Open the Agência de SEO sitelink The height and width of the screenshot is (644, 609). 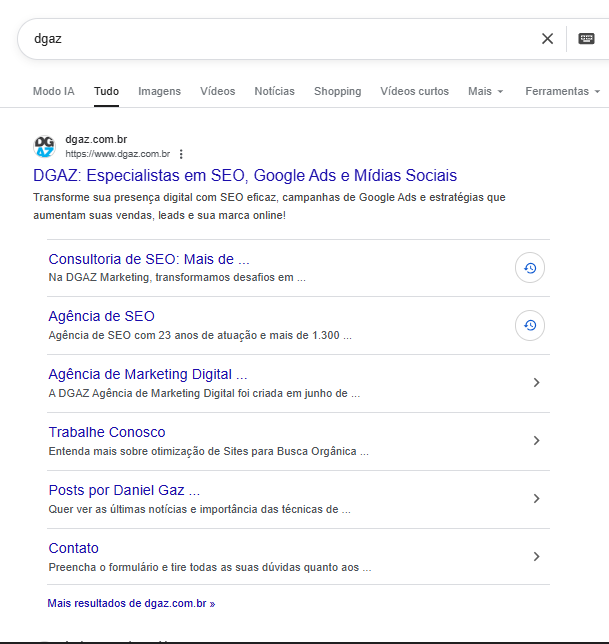click(x=101, y=316)
